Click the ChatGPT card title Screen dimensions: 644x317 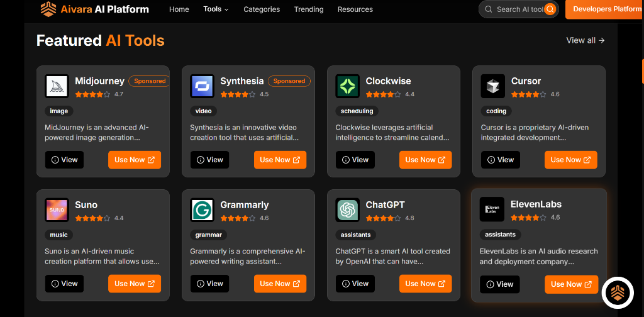click(386, 205)
